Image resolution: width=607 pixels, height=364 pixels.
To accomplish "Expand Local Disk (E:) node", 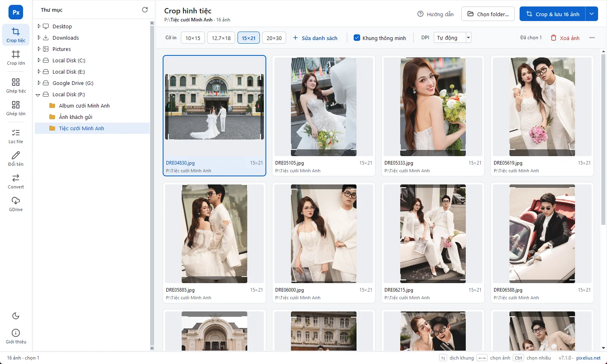I will click(39, 71).
